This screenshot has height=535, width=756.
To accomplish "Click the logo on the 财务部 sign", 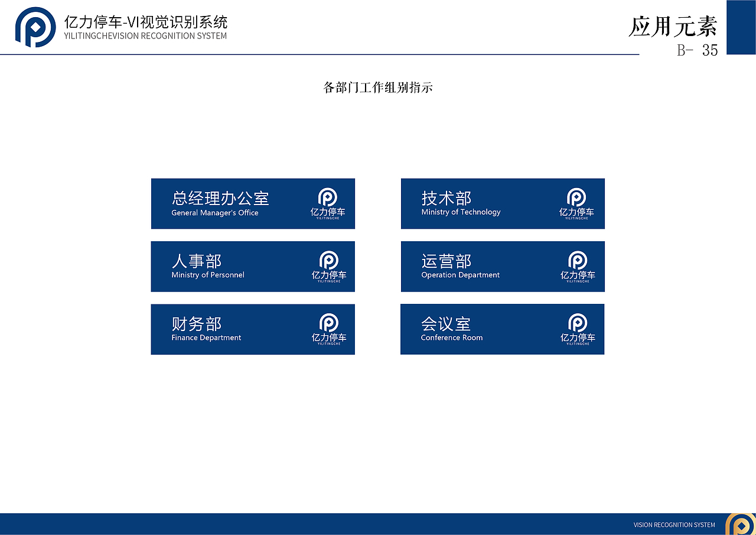I will (x=329, y=329).
